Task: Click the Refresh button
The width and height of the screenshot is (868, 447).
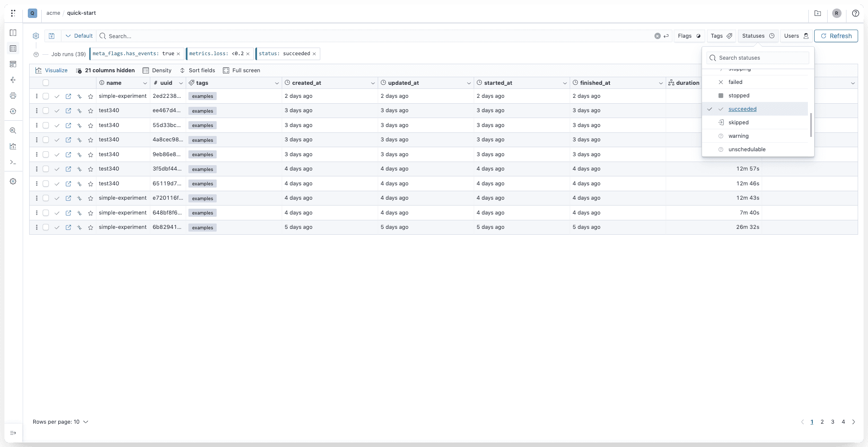Action: pos(836,35)
